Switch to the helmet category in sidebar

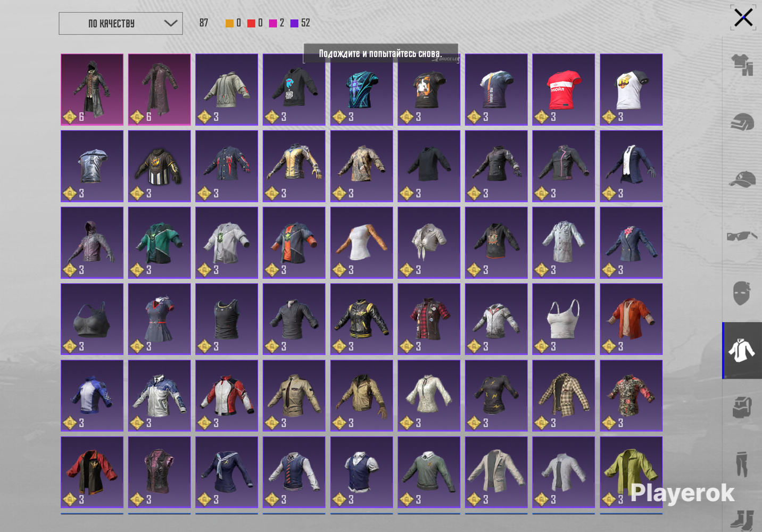[742, 122]
